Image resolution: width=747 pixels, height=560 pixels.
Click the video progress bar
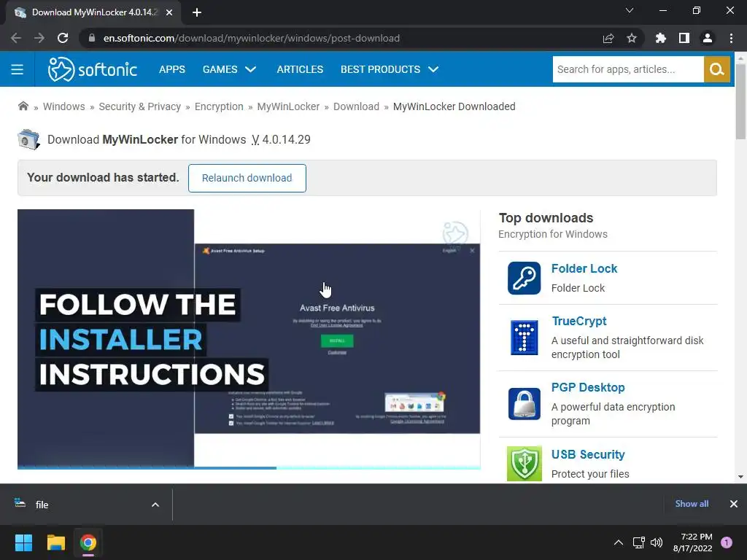[x=249, y=467]
